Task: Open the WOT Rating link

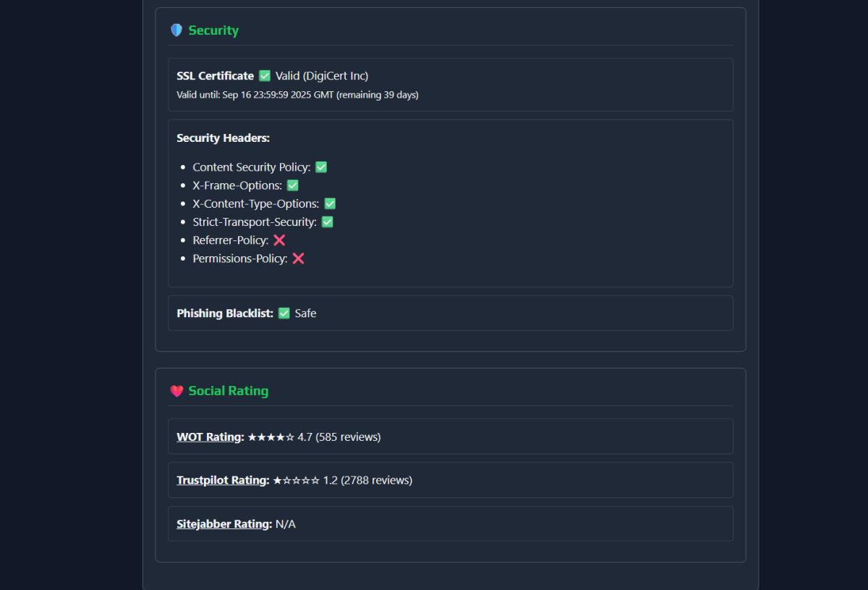Action: [x=208, y=437]
